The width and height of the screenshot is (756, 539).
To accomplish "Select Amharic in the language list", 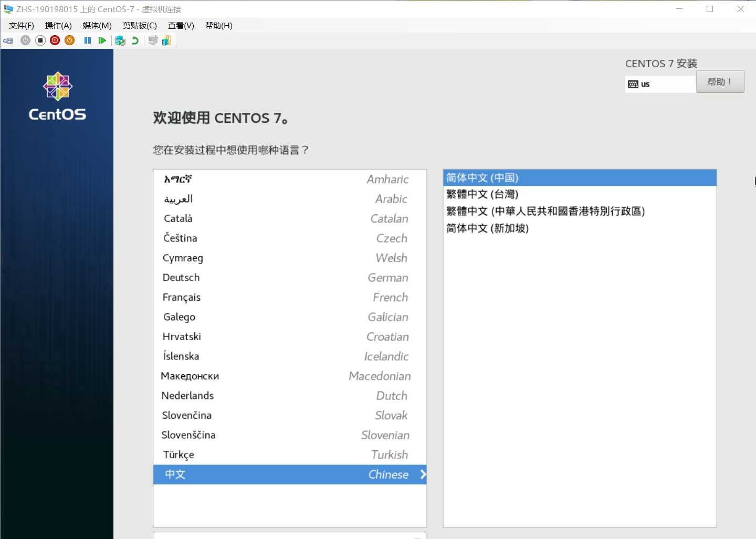I will pos(290,179).
